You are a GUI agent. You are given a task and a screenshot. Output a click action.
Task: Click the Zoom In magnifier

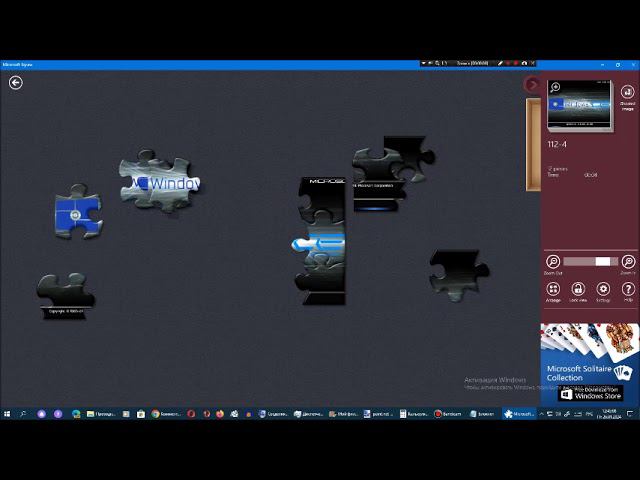click(x=628, y=264)
